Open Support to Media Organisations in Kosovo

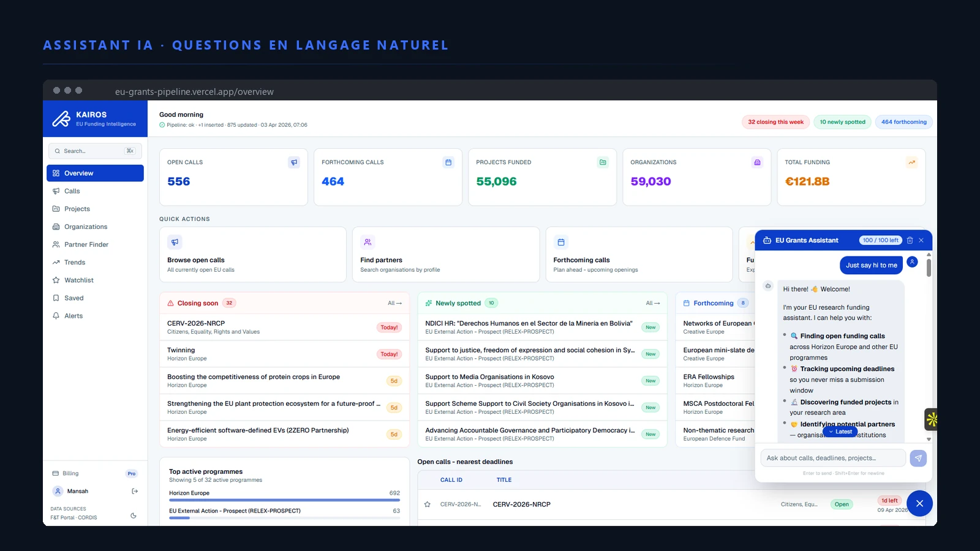click(542, 381)
